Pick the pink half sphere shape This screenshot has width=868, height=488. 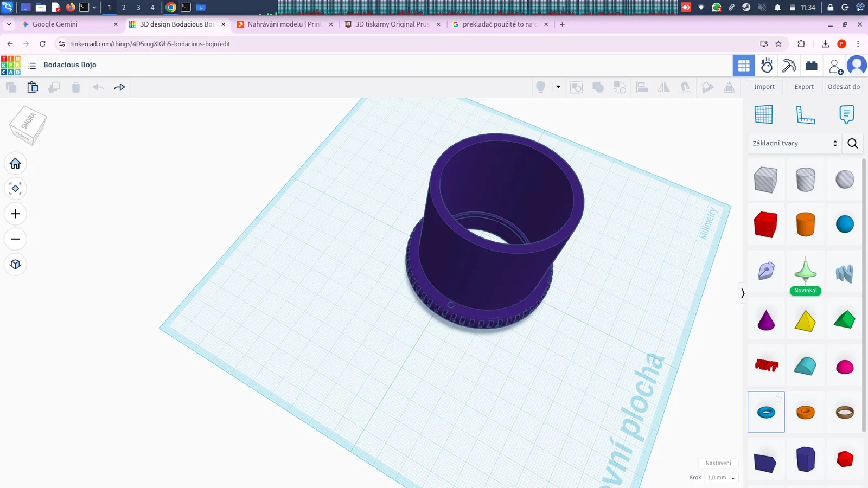tap(845, 367)
